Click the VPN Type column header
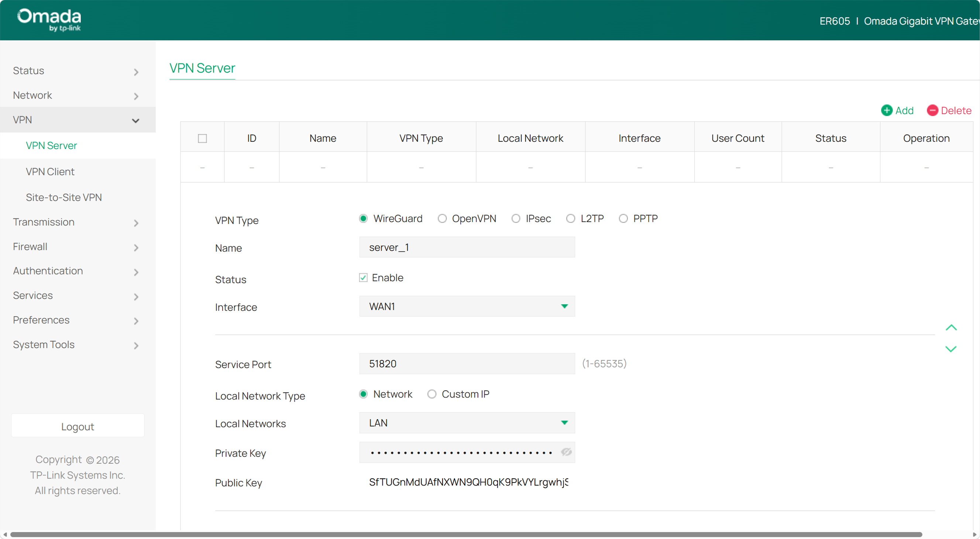 pos(421,138)
